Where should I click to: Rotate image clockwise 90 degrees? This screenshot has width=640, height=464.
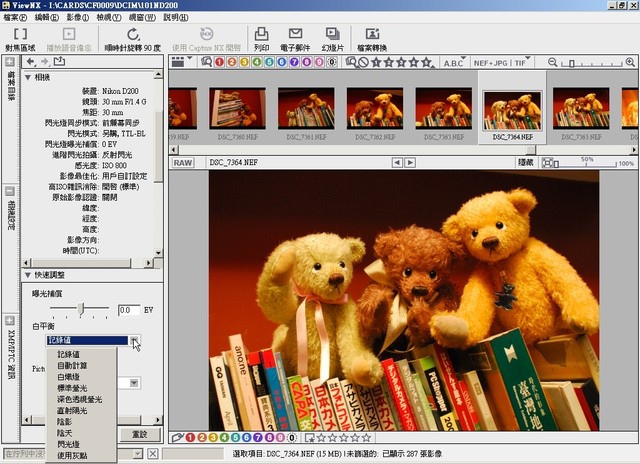tap(133, 40)
